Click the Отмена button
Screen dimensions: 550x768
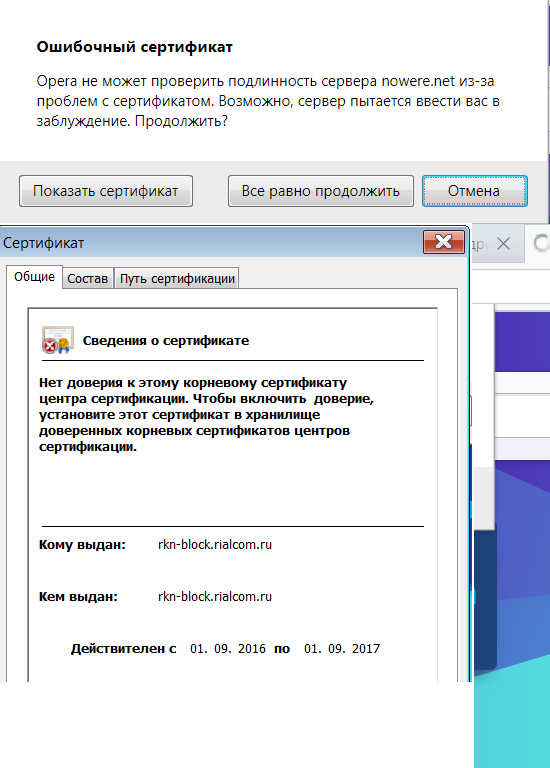pos(475,191)
